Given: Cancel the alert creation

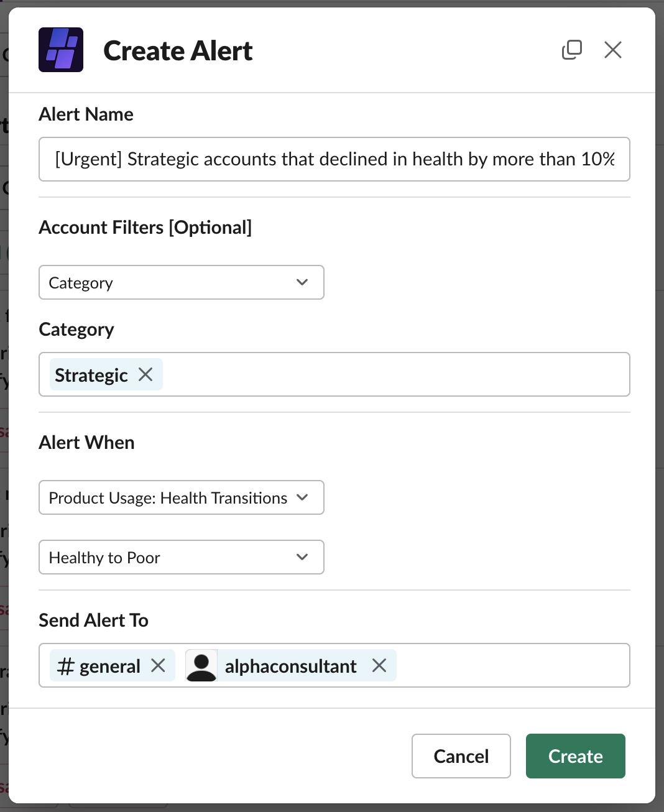Looking at the screenshot, I should point(461,756).
